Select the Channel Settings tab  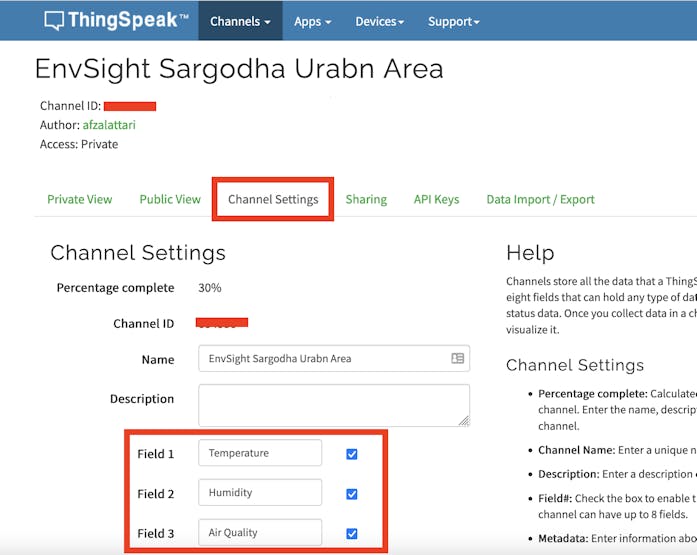click(x=273, y=200)
